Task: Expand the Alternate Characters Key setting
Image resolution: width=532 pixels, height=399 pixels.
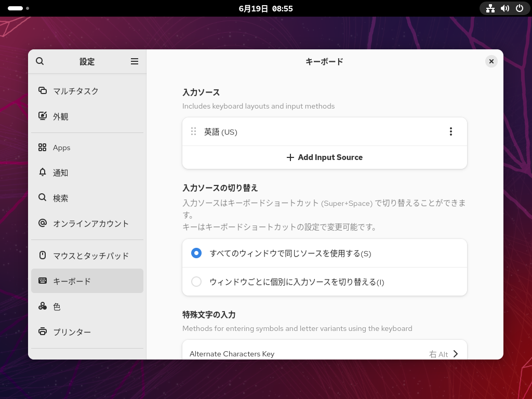Action: (x=456, y=354)
